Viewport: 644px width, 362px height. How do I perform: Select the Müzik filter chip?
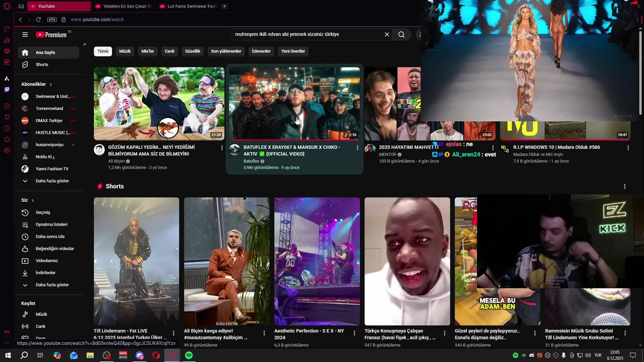[125, 51]
